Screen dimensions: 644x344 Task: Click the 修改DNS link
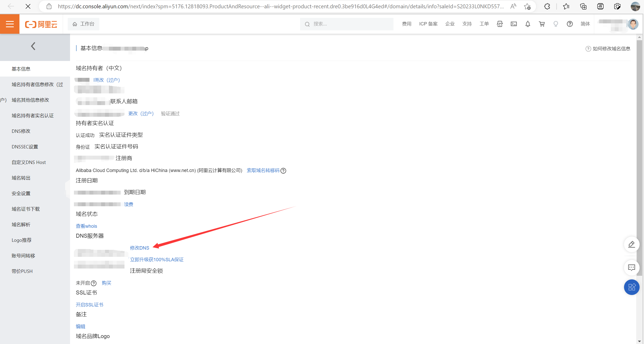click(140, 248)
